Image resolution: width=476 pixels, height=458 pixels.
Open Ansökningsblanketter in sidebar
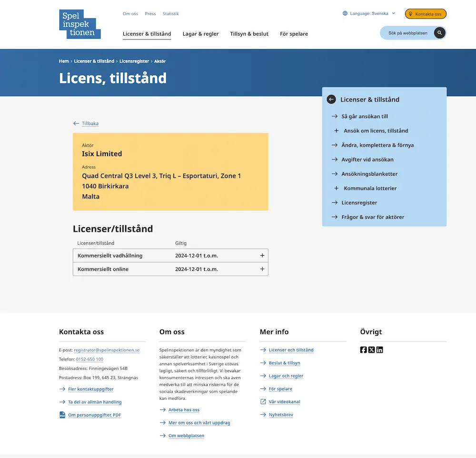(369, 174)
